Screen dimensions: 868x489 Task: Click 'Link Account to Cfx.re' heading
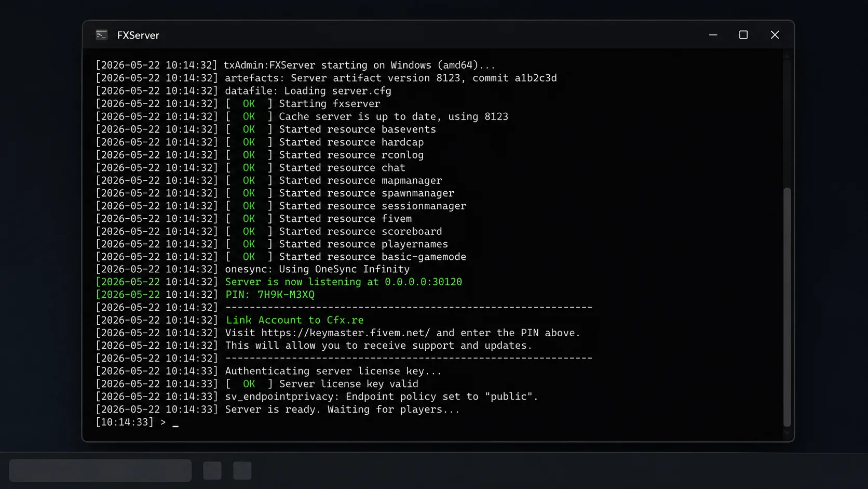pos(294,320)
